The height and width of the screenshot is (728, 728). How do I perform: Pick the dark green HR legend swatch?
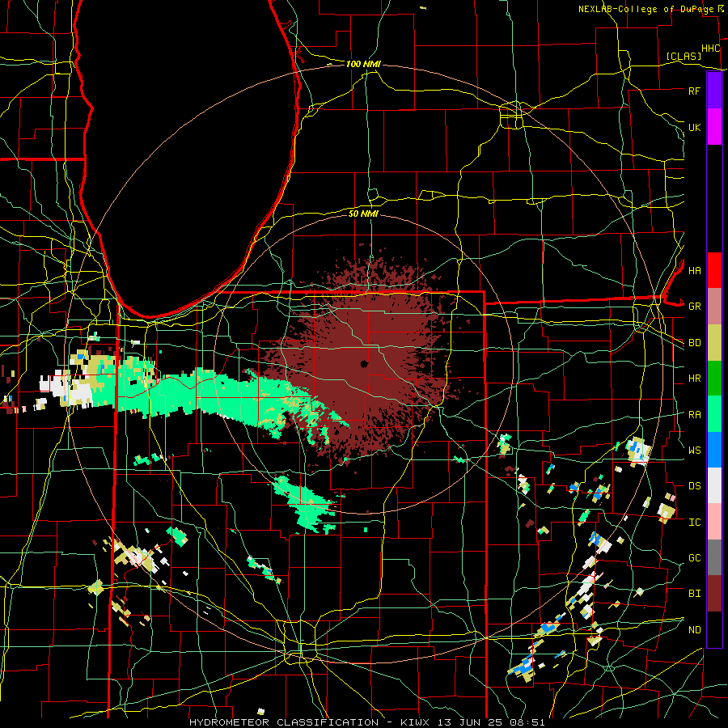pos(714,378)
